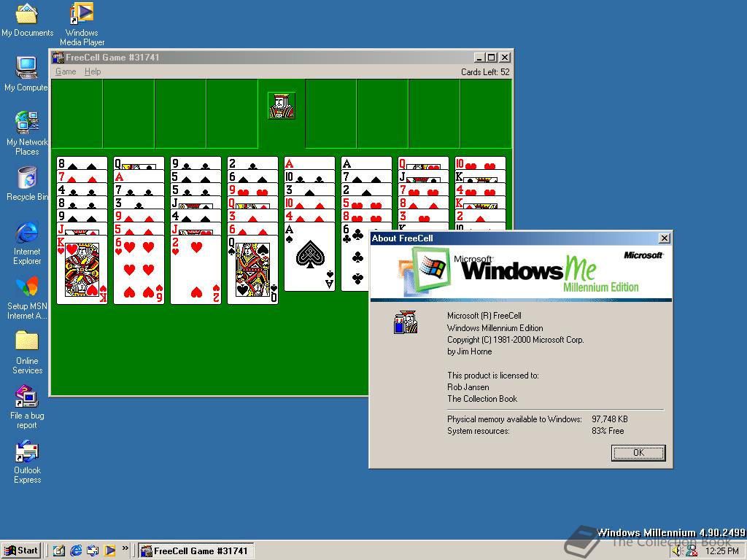Open Outlook Express from Quick Launch
The width and height of the screenshot is (747, 560).
[x=93, y=551]
